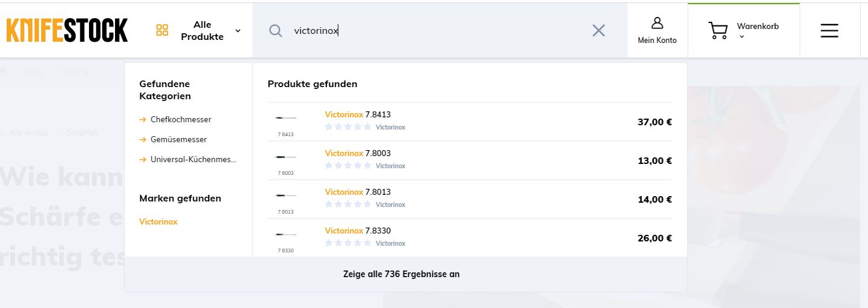Image resolution: width=868 pixels, height=308 pixels.
Task: Show all 736 results
Action: tap(401, 274)
